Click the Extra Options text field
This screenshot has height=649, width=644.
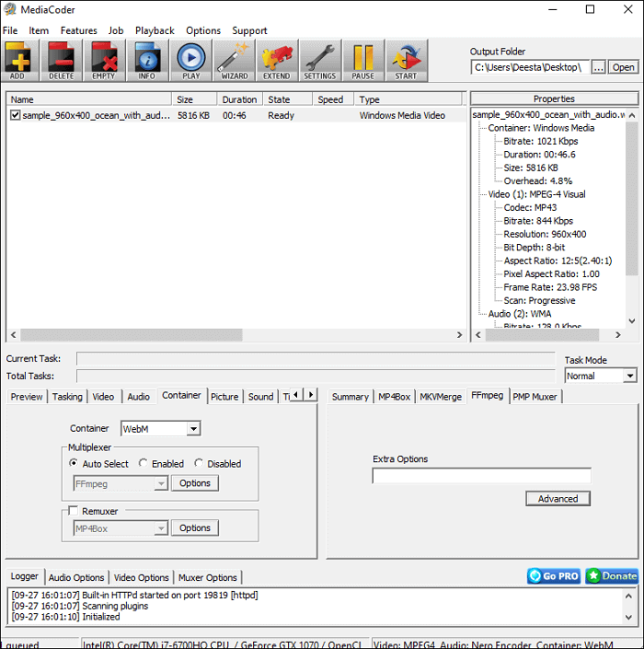click(481, 476)
